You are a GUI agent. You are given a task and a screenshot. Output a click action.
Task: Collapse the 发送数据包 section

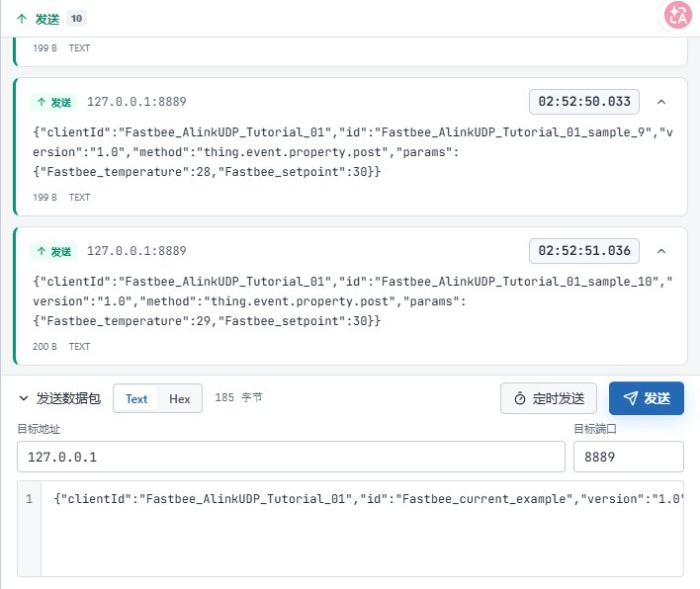24,398
